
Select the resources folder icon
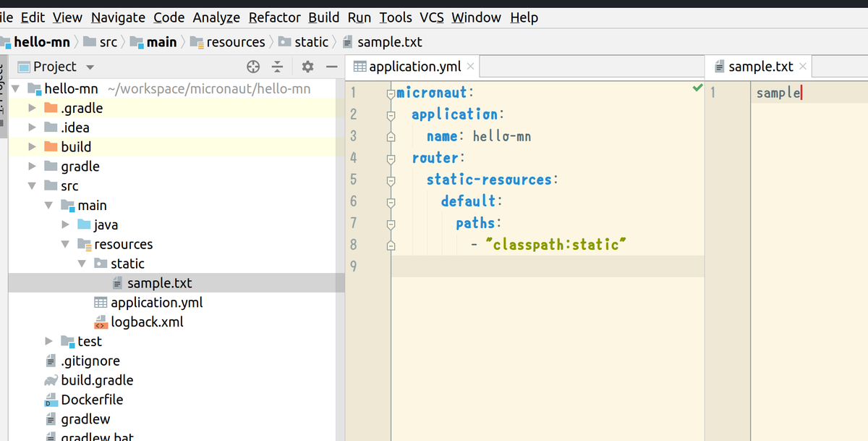[84, 245]
